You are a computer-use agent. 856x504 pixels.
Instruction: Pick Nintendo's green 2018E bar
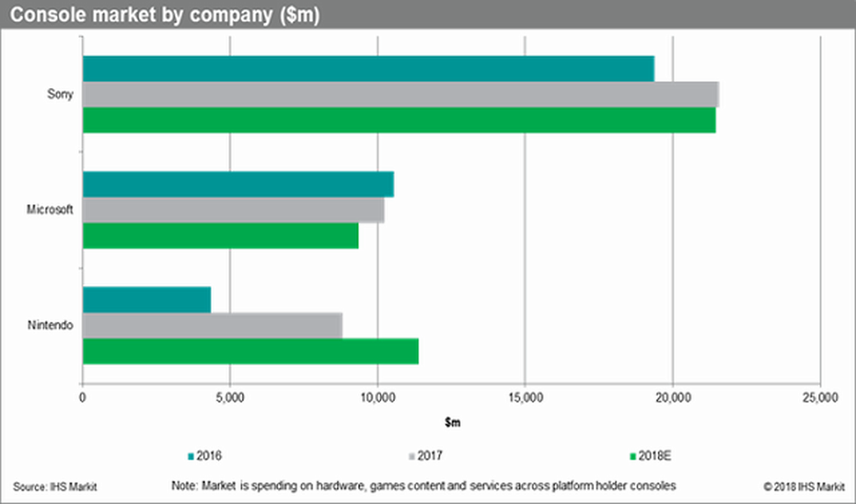point(250,351)
